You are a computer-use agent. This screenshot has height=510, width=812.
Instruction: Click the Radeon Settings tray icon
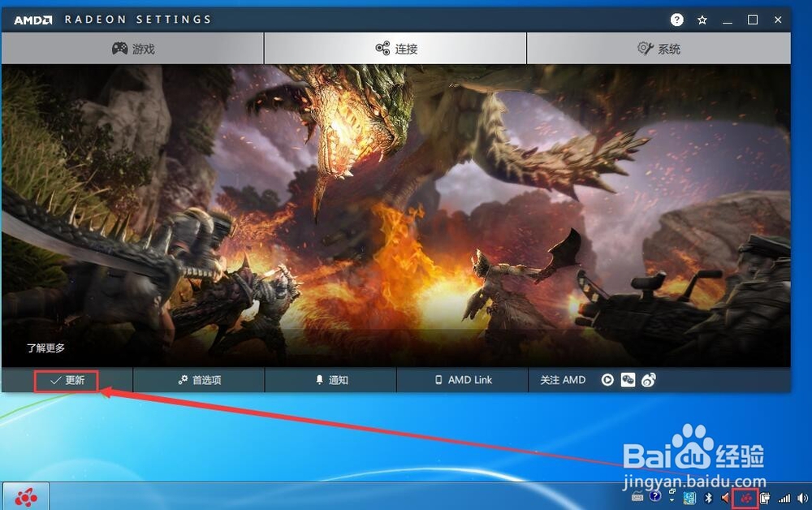coord(745,498)
